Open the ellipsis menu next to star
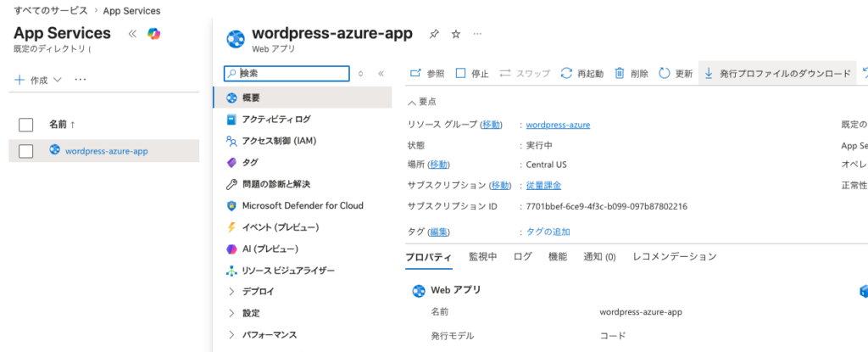This screenshot has height=352, width=868. tap(477, 35)
